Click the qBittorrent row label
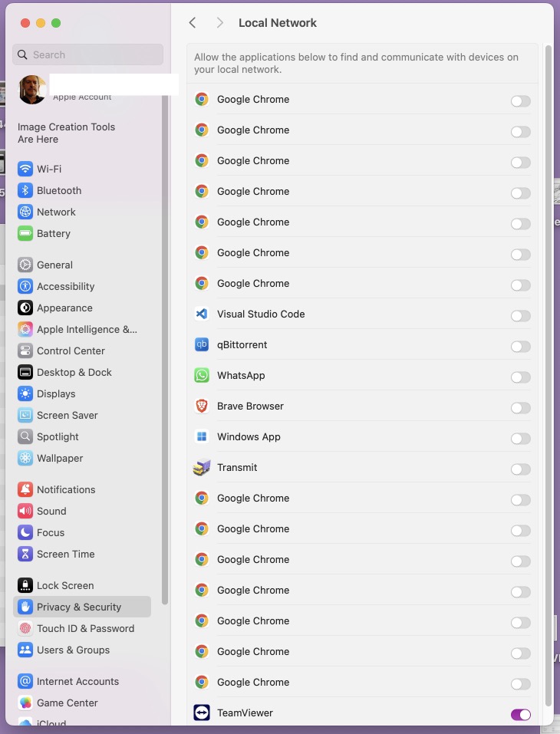This screenshot has height=734, width=560. [x=242, y=345]
